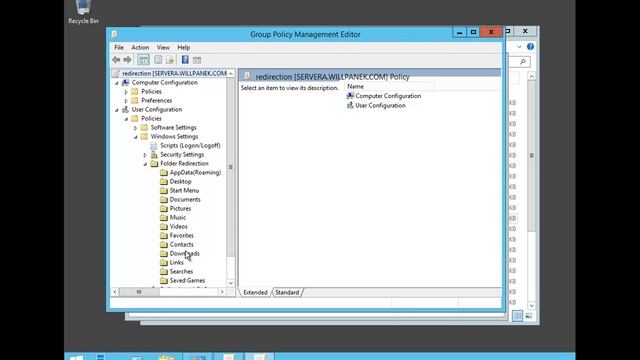Select the Links redirection folder icon
Image resolution: width=640 pixels, height=360 pixels.
[164, 262]
